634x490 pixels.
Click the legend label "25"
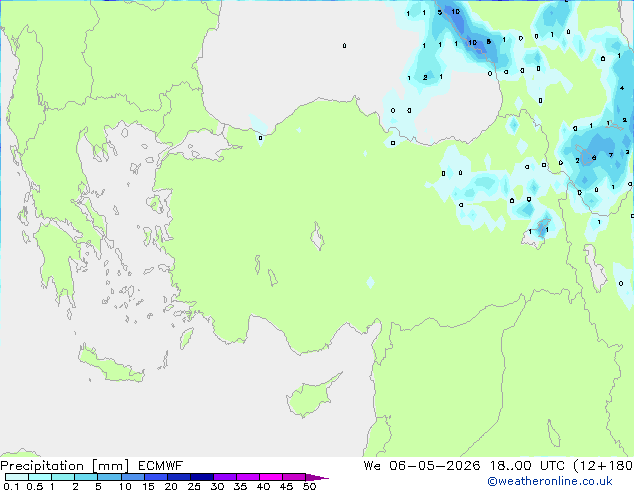coord(194,486)
